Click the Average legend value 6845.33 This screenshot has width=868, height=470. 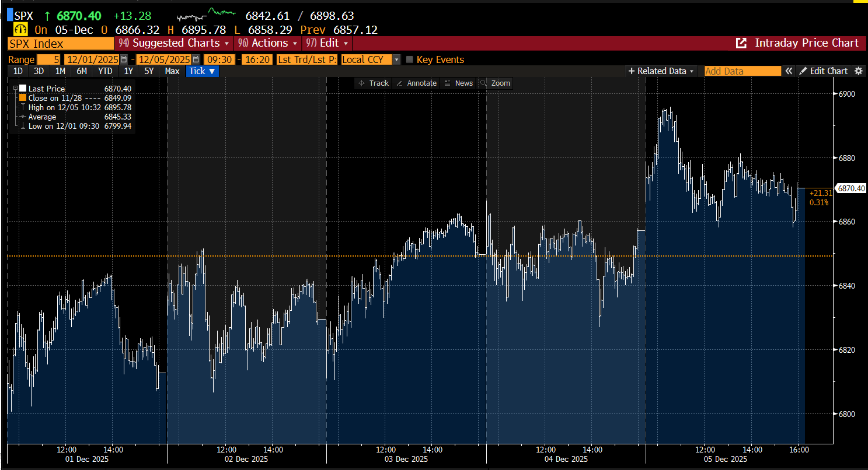(118, 117)
